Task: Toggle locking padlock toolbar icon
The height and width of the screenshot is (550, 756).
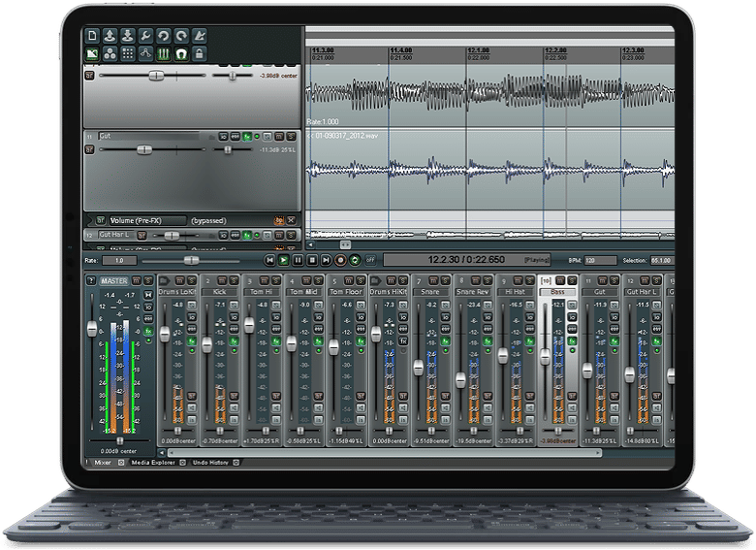Action: click(199, 53)
